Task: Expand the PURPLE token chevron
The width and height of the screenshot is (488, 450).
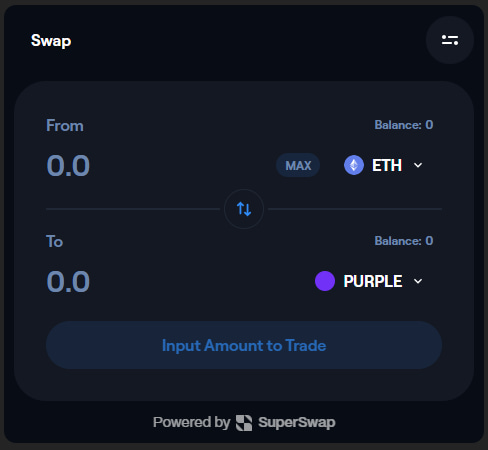Action: 418,281
